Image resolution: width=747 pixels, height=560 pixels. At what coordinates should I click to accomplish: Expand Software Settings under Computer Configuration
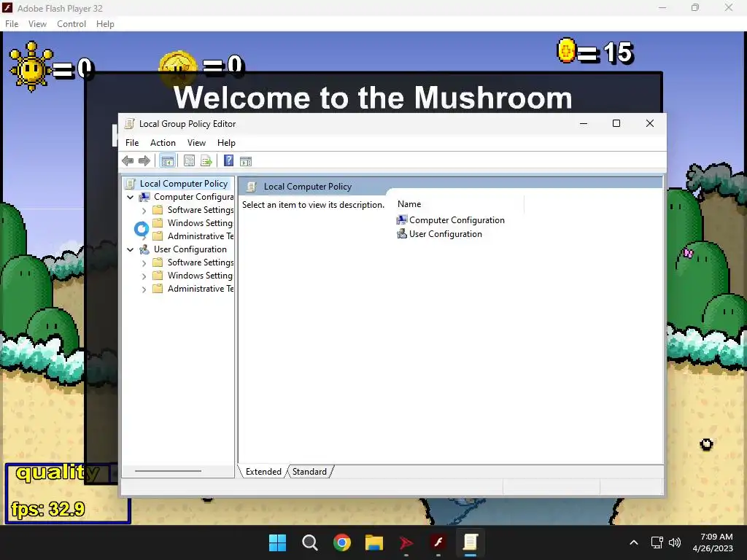tap(144, 211)
